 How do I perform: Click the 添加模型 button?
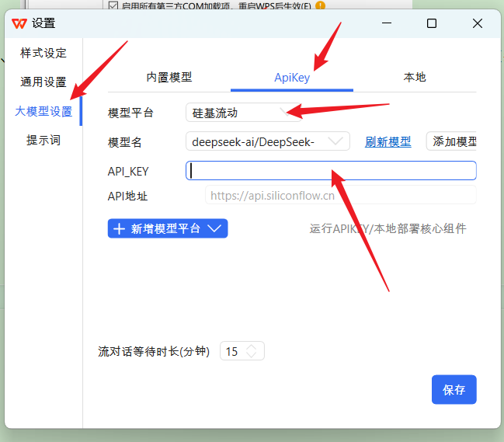pyautogui.click(x=452, y=141)
